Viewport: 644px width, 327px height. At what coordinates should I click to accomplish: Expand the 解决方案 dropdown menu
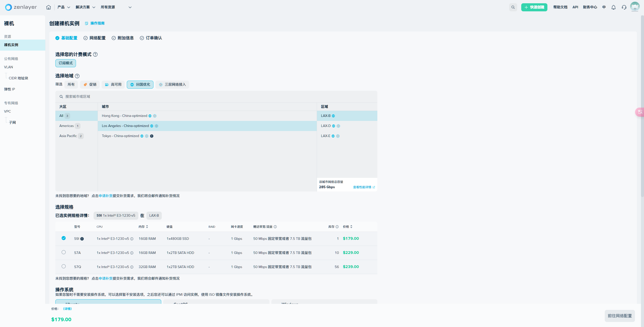[x=85, y=7]
